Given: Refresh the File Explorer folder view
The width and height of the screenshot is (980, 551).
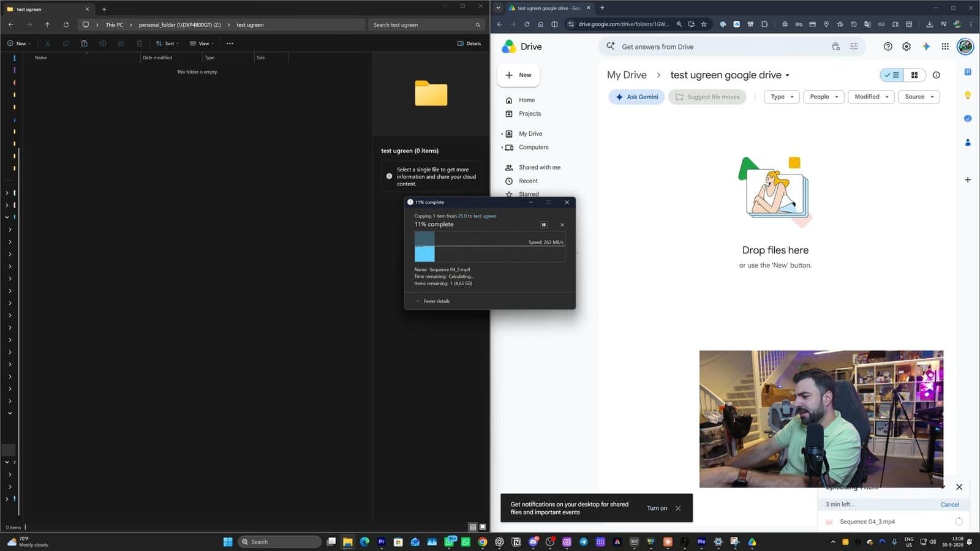Looking at the screenshot, I should click(66, 24).
